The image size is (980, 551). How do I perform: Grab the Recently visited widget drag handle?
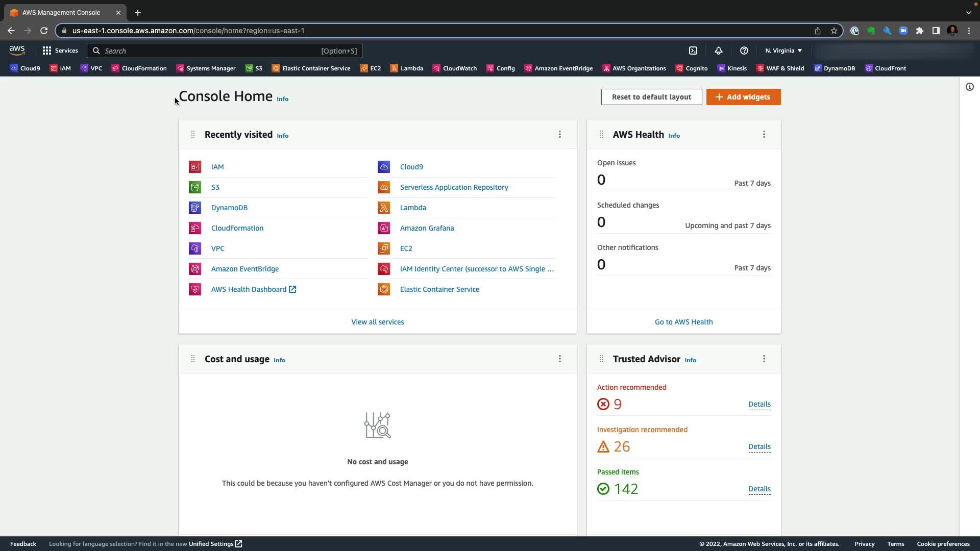pos(193,134)
